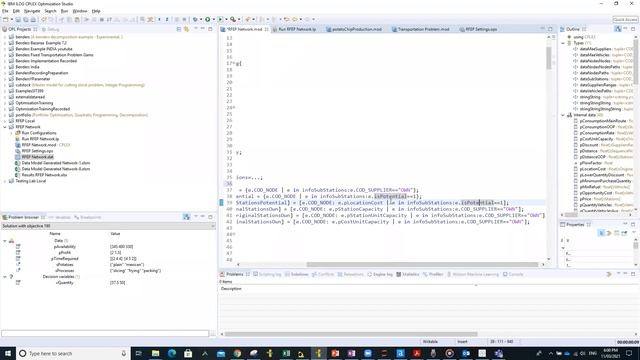The height and width of the screenshot is (360, 640).
Task: Collapse the Types node in Outline
Action: coord(563,43)
